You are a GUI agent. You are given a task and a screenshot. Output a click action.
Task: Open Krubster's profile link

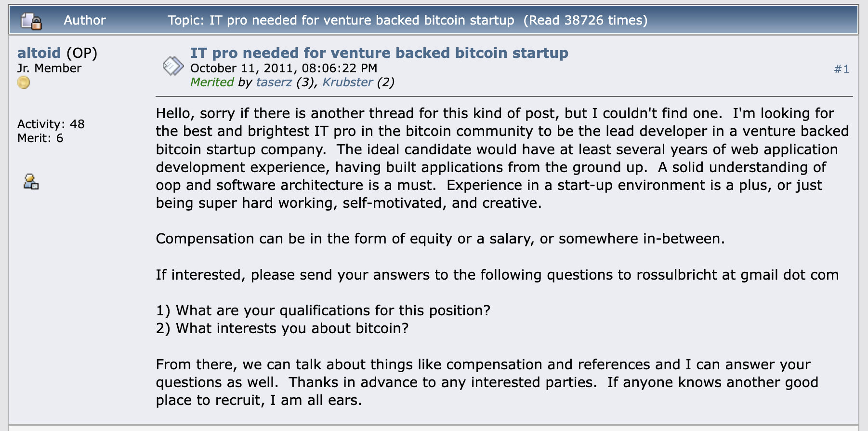(x=347, y=82)
